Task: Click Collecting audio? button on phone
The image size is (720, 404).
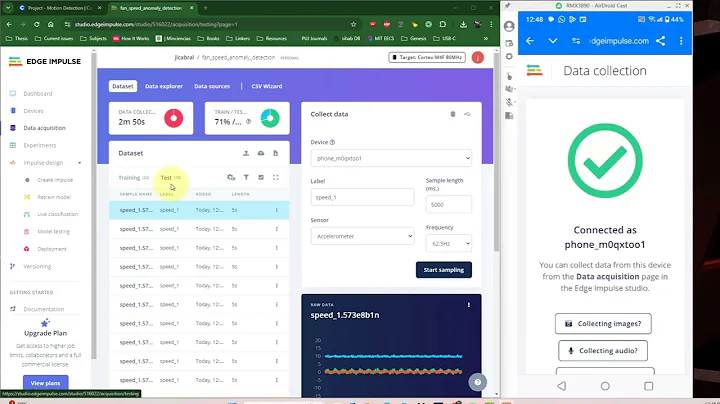Action: (603, 351)
